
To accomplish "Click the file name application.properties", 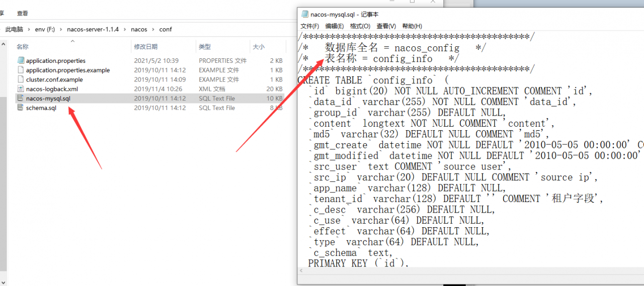I will 56,61.
